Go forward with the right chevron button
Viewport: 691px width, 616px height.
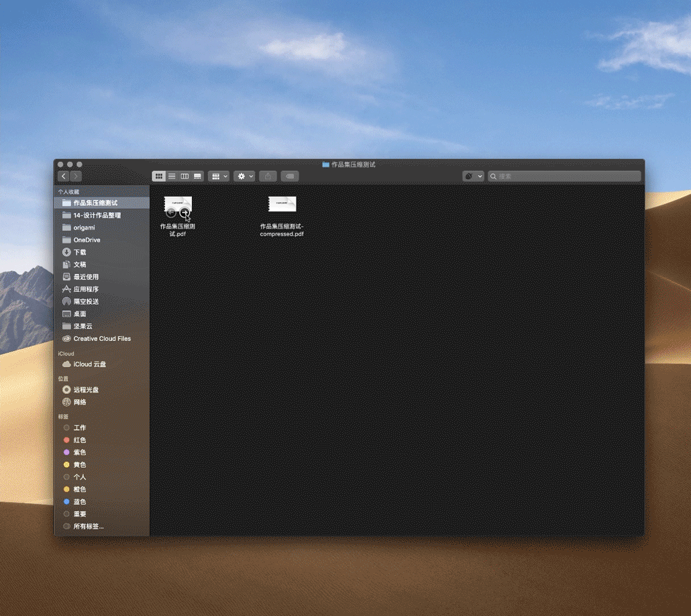(75, 176)
